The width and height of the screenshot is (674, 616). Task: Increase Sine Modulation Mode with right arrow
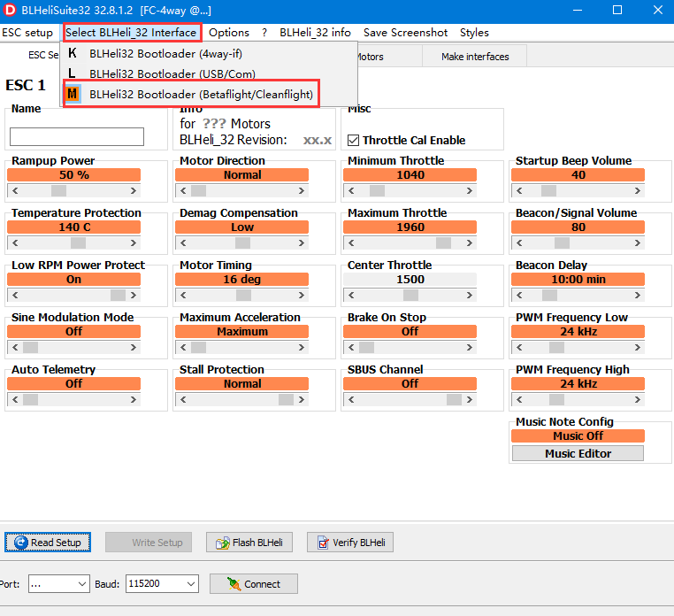click(x=134, y=347)
